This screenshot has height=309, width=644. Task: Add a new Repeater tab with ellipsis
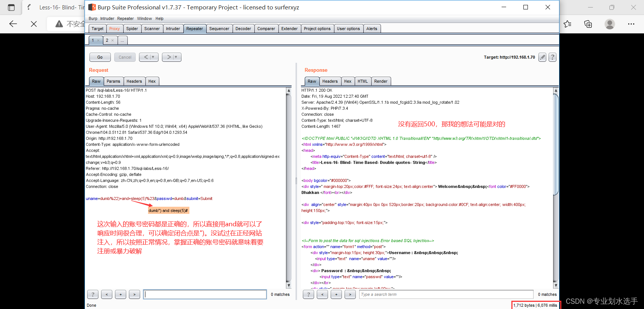click(122, 40)
